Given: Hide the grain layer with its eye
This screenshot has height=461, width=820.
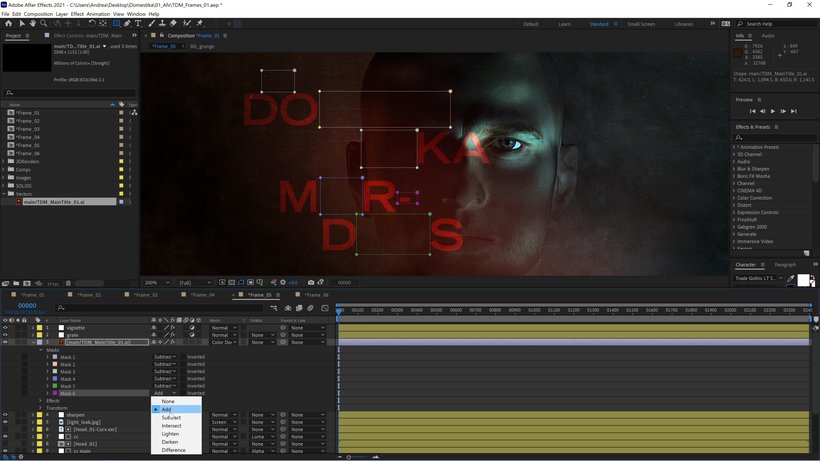Looking at the screenshot, I should click(x=5, y=335).
